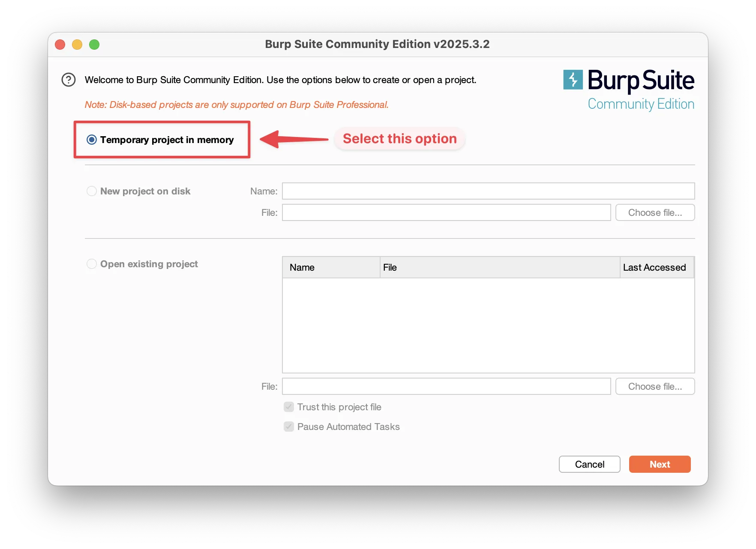Image resolution: width=756 pixels, height=549 pixels.
Task: Click the green maximize window button
Action: point(94,45)
